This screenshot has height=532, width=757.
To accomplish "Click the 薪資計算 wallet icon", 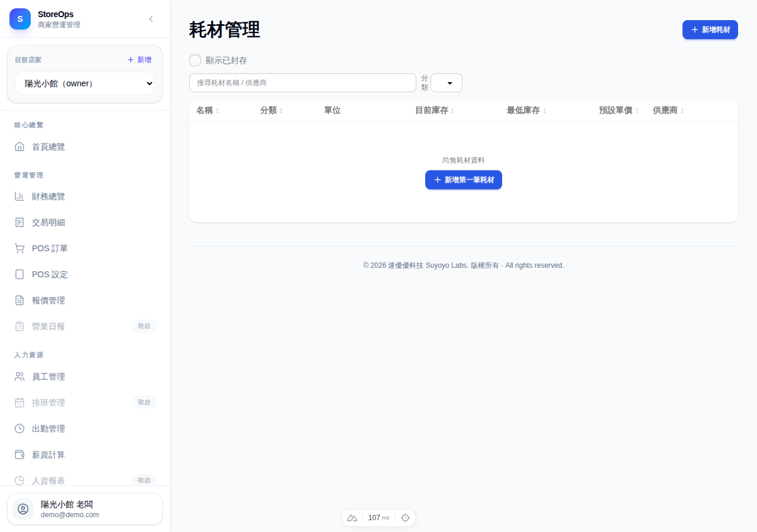I will click(20, 455).
